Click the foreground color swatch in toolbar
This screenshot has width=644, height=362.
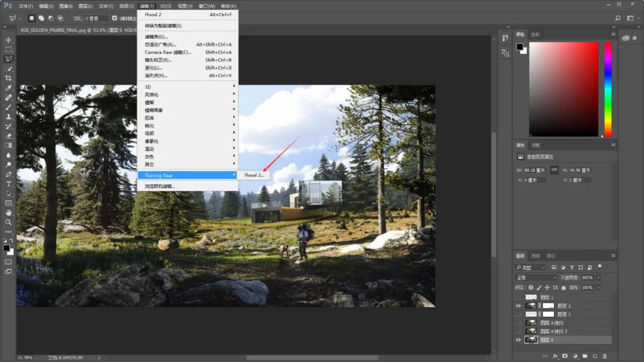coord(6,247)
